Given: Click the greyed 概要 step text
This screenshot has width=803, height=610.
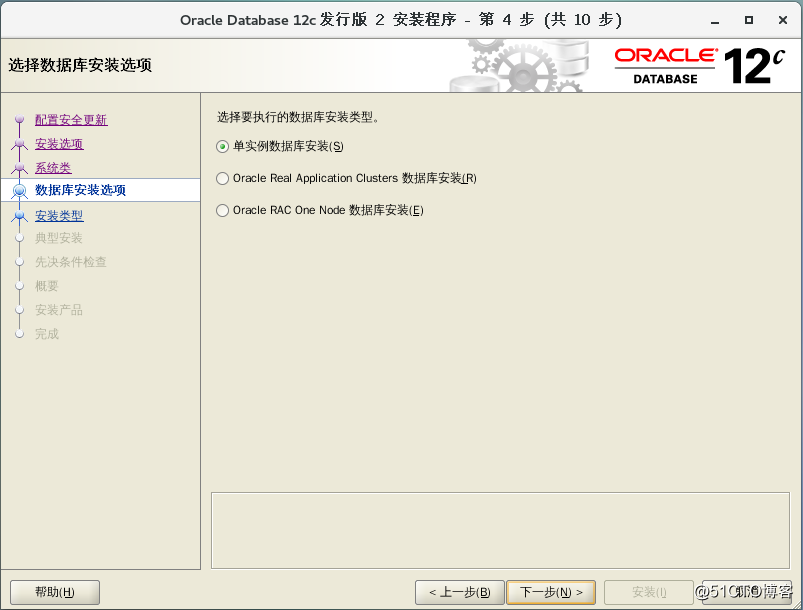Looking at the screenshot, I should [47, 286].
